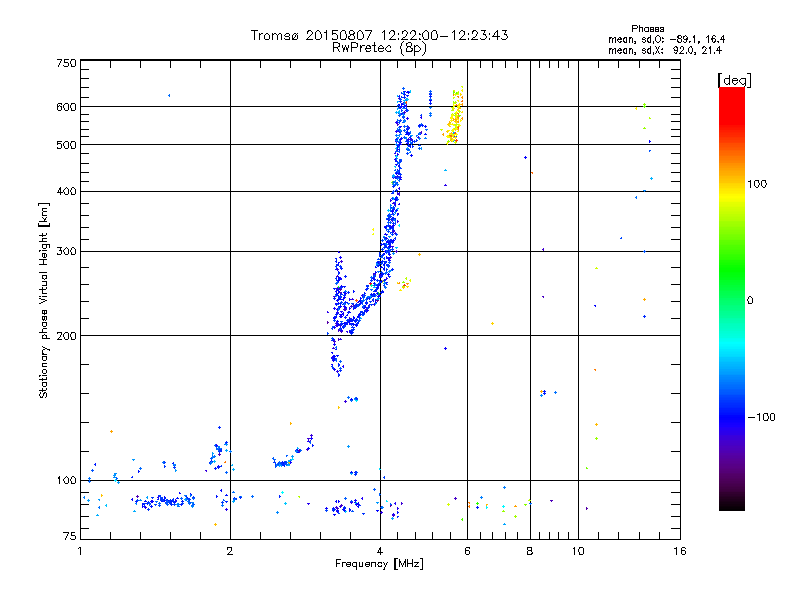Screen dimensions: 800x600
Task: Click the y-axis '600' tick label
Action: coord(66,107)
